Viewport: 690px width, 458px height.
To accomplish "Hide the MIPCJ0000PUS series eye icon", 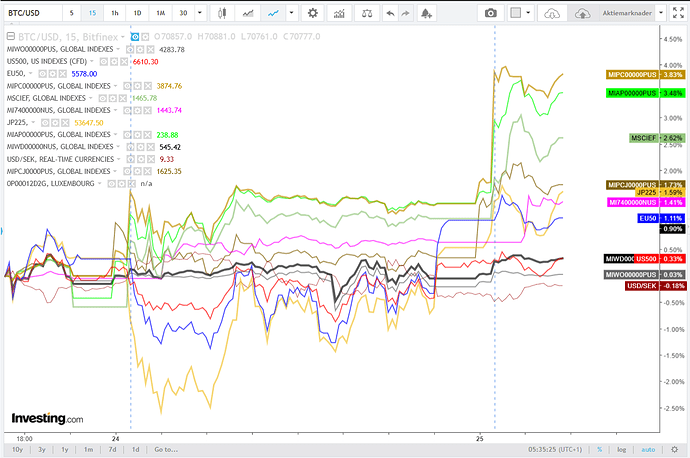I will pos(127,171).
